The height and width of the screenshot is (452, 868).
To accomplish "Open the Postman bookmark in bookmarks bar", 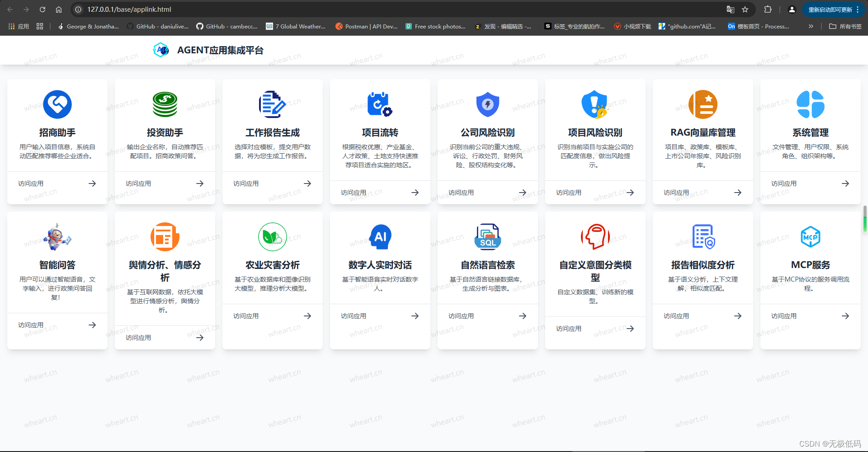I will (x=367, y=26).
